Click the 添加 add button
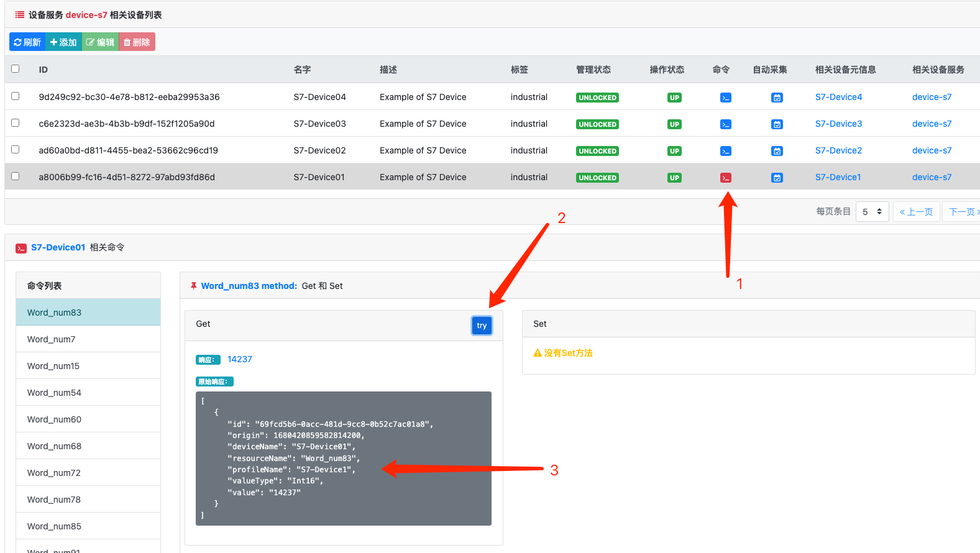 coord(63,42)
